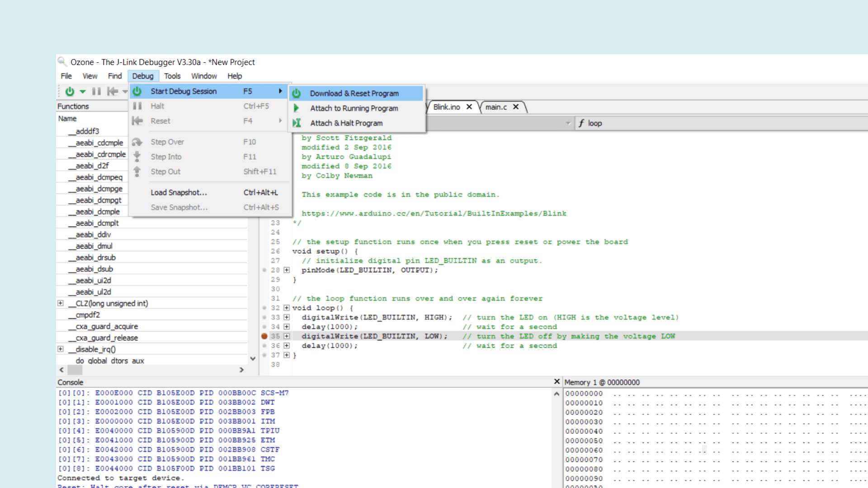Expand the __CLZ(long unsigned int) node
This screenshot has height=488, width=868.
point(60,303)
